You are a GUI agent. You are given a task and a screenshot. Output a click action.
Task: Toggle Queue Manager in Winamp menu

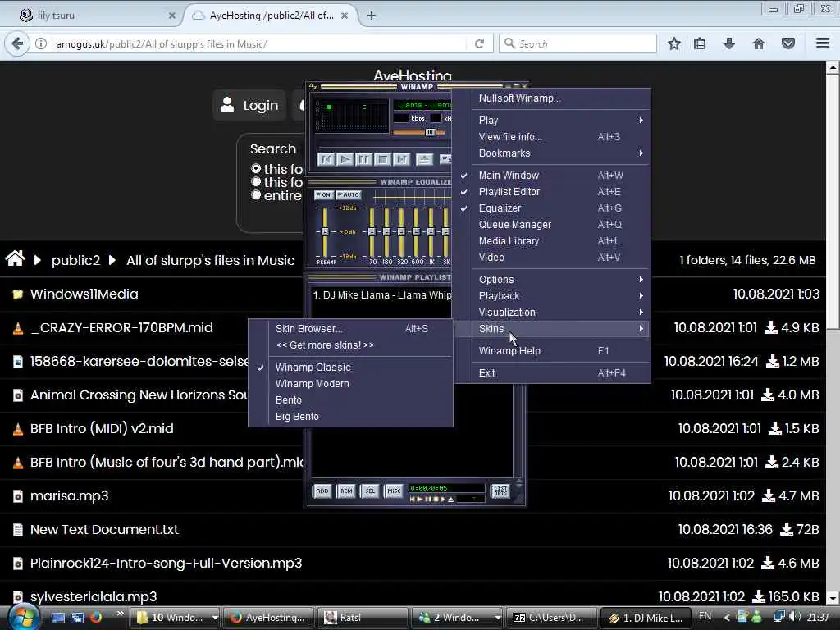pos(552,225)
